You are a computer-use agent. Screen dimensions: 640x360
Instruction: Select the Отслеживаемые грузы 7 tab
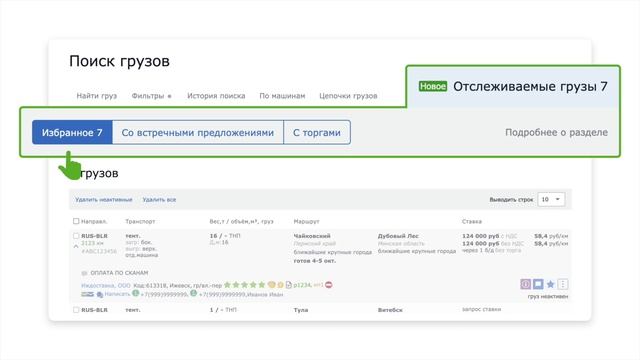513,87
